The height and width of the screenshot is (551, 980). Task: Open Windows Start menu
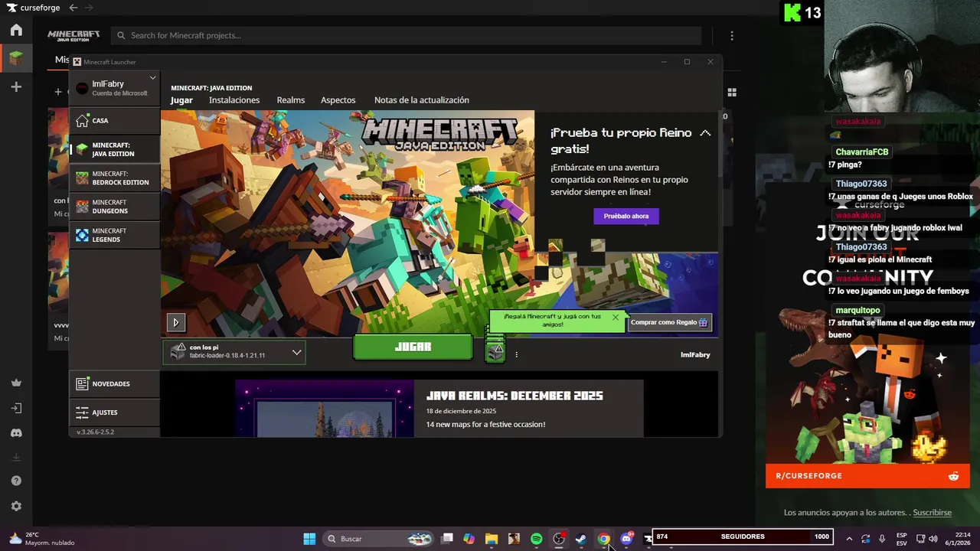(x=309, y=539)
